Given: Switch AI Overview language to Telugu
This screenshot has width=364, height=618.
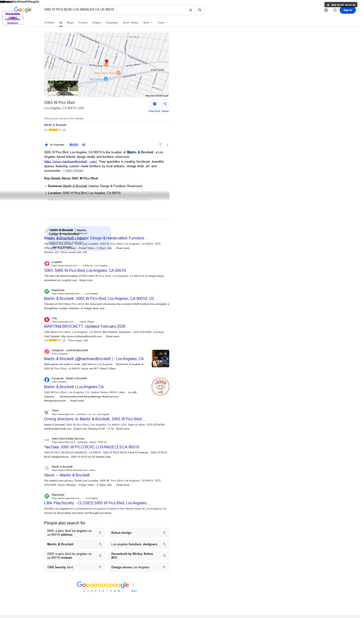Looking at the screenshot, I should coord(74,146).
